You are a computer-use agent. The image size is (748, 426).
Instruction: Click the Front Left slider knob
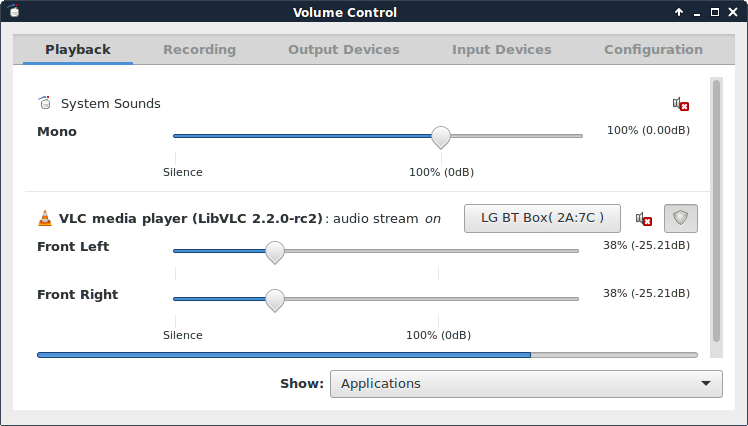coord(274,251)
